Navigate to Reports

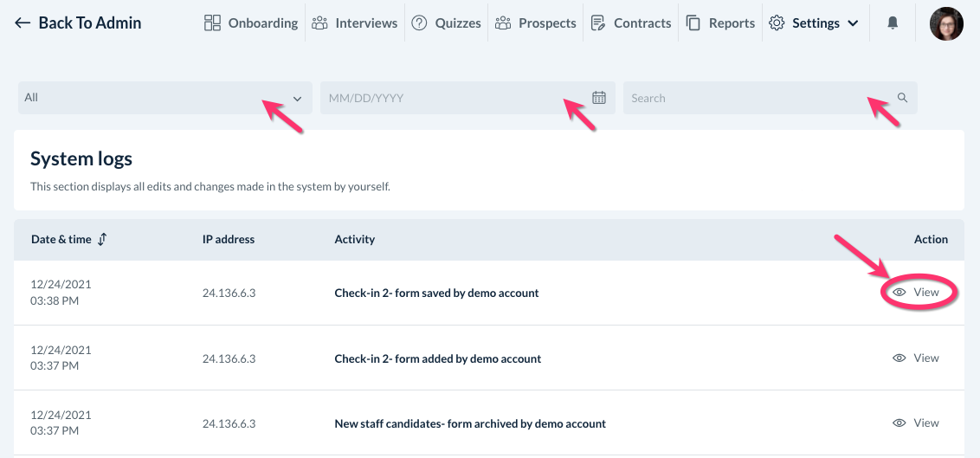720,23
